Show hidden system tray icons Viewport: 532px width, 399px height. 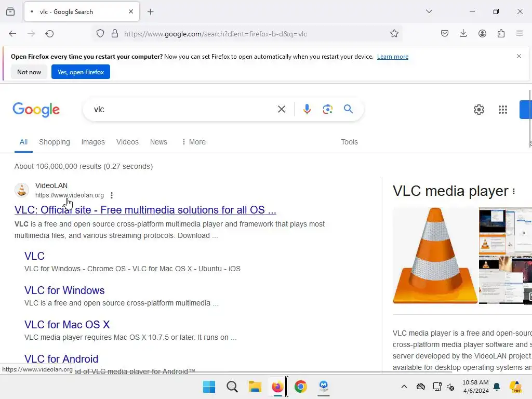pos(404,387)
